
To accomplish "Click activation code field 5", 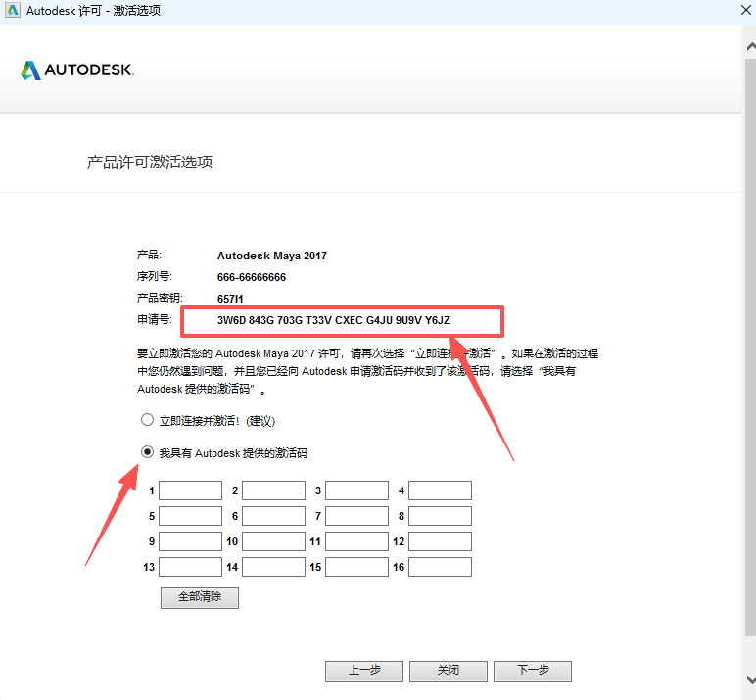I will click(190, 516).
